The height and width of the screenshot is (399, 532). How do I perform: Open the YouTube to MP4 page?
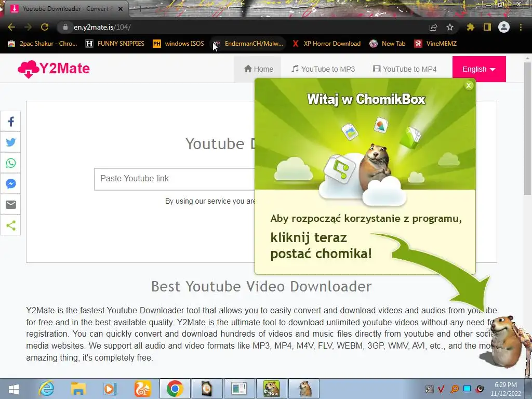coord(405,69)
